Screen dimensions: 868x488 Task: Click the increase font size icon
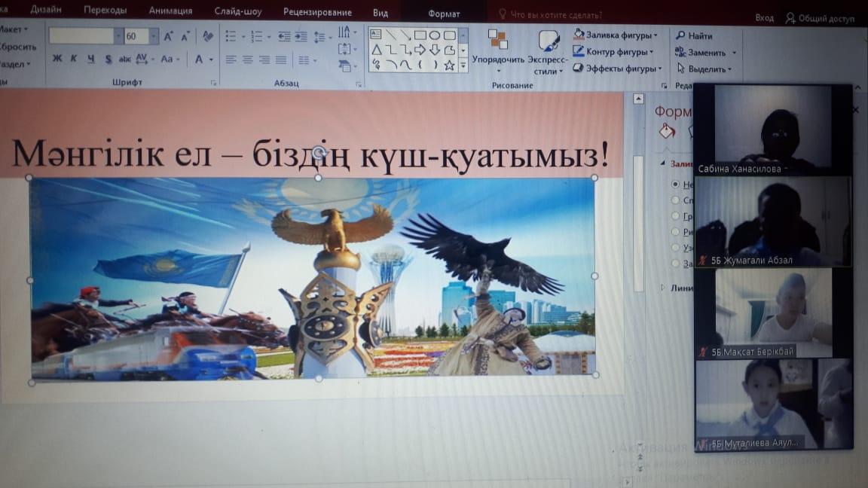(x=168, y=36)
